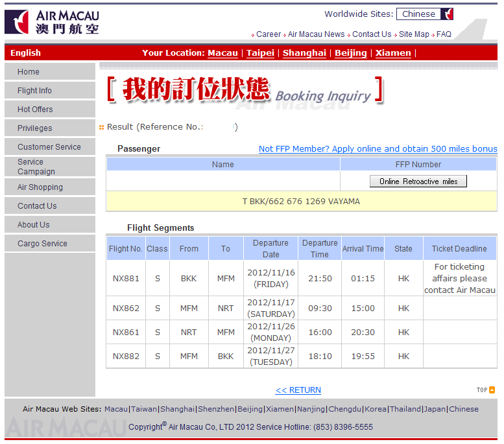Open the Air Shopping sidebar menu
Screen dimensions: 504x444
(x=50, y=187)
